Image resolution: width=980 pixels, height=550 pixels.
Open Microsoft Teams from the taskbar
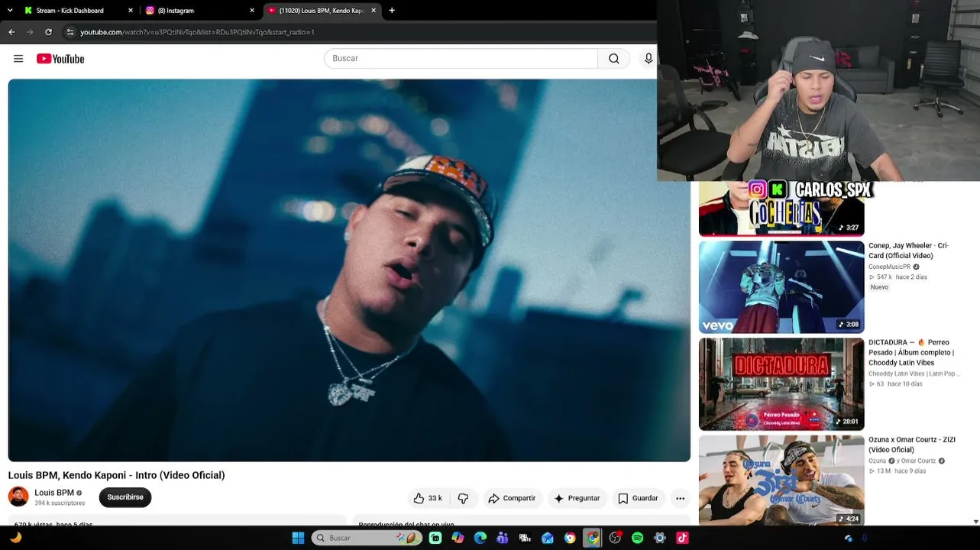point(502,538)
